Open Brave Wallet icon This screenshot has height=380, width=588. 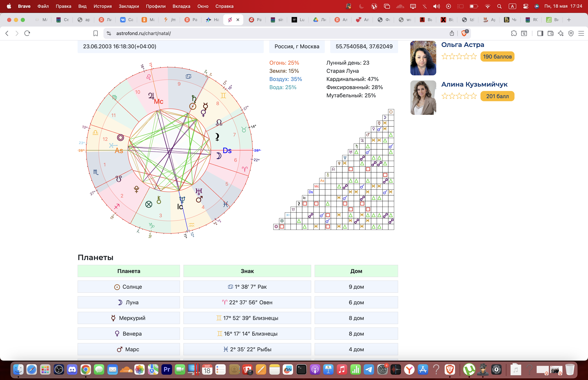[x=550, y=33]
